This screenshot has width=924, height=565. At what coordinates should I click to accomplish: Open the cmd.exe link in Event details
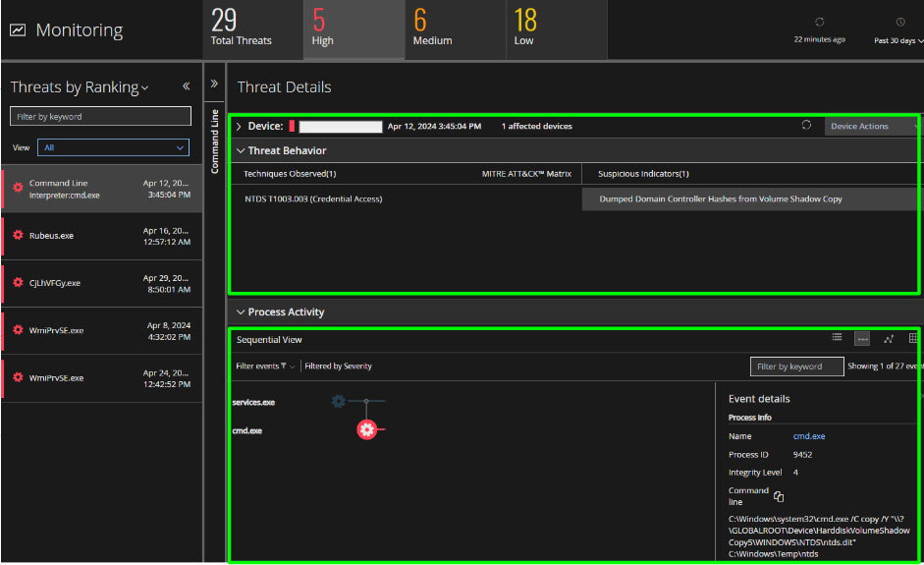[808, 436]
